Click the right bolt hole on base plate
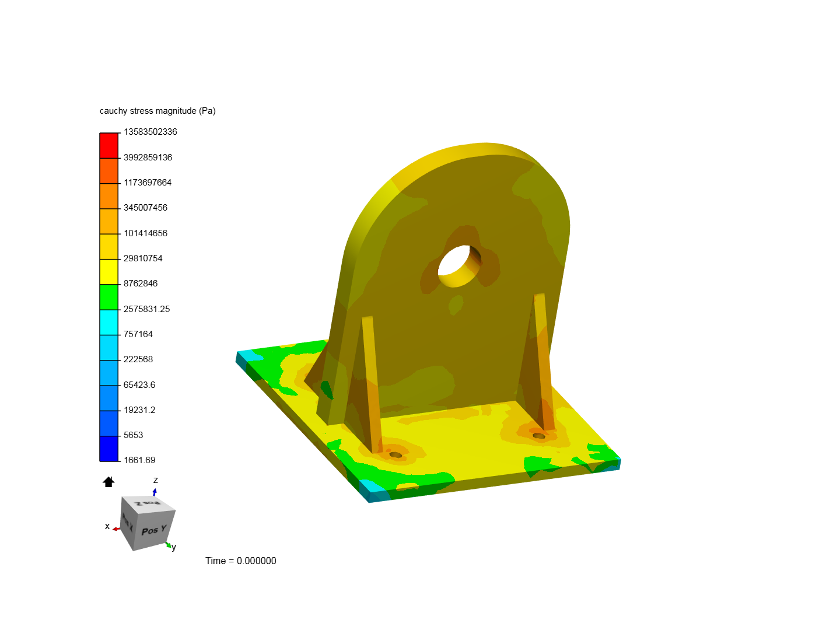 point(539,436)
